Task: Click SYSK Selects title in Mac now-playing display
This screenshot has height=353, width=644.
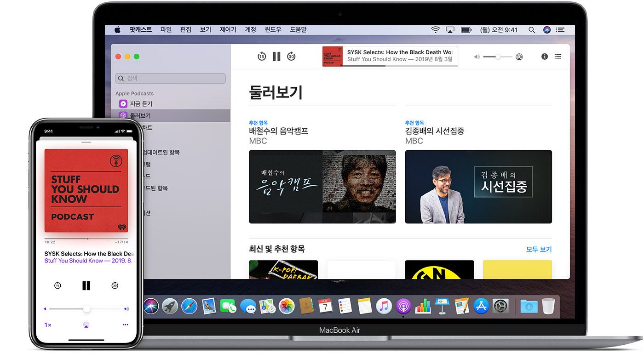Action: tap(400, 52)
